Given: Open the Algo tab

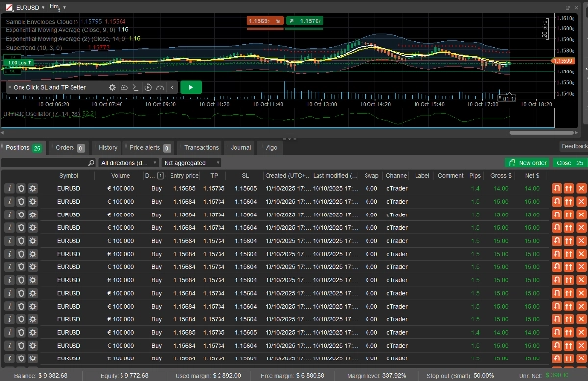Looking at the screenshot, I should [x=271, y=148].
